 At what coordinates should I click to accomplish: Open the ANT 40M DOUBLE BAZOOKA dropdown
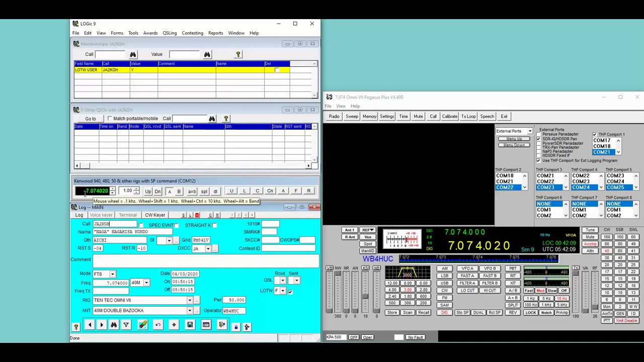[190, 311]
